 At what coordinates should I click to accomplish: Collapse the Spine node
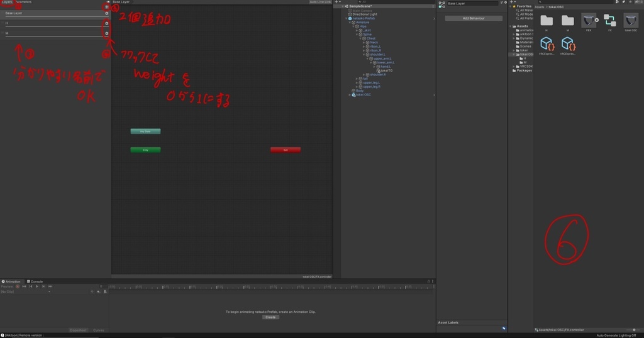(357, 35)
